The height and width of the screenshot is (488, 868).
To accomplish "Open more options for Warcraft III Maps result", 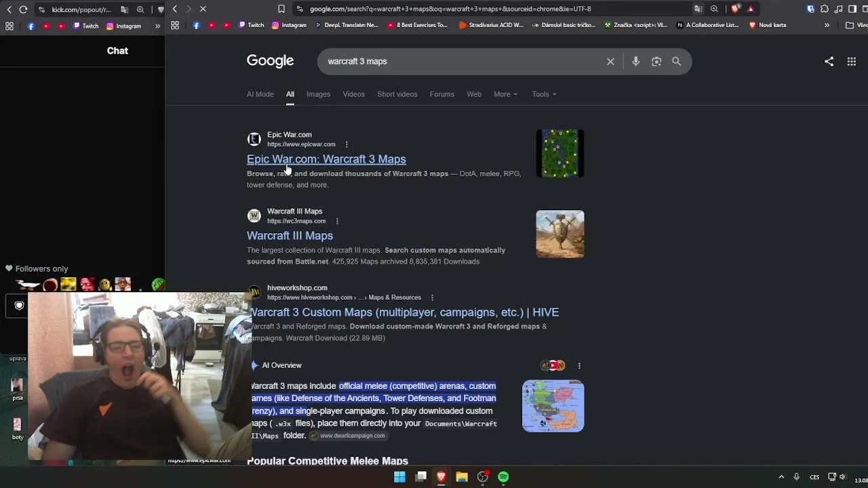I will pos(337,221).
